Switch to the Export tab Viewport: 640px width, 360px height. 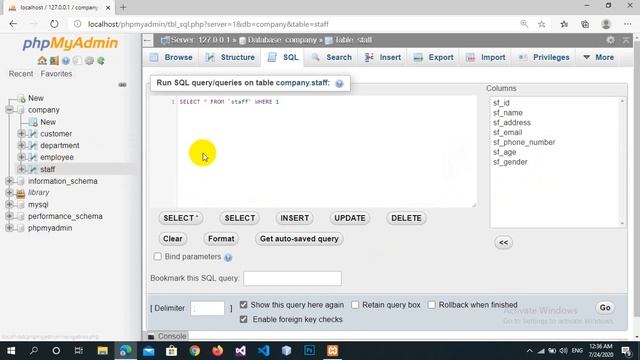(433, 58)
